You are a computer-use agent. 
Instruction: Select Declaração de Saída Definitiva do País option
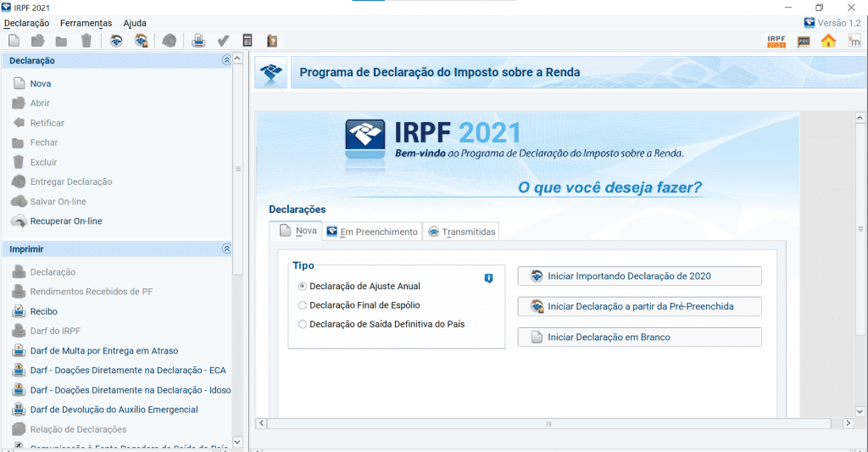coord(303,324)
